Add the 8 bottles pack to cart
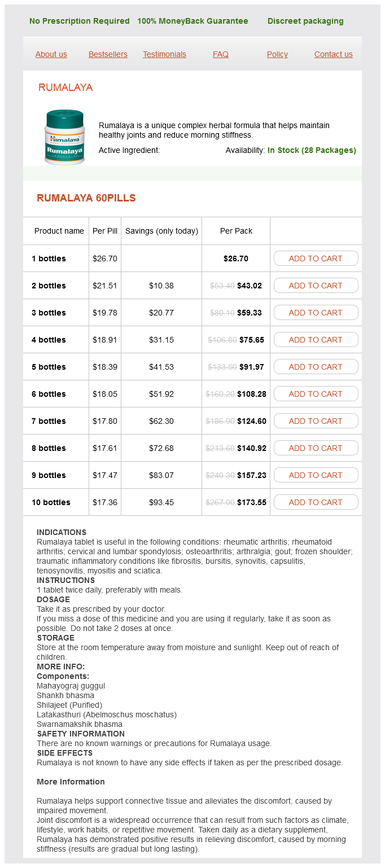 (x=316, y=448)
